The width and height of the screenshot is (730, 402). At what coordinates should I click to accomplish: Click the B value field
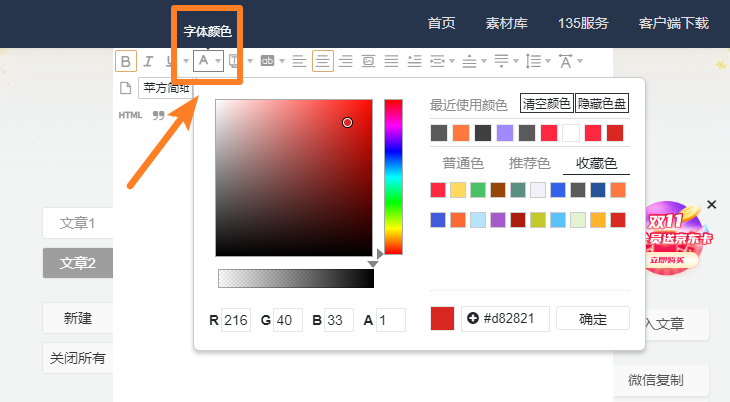(339, 320)
